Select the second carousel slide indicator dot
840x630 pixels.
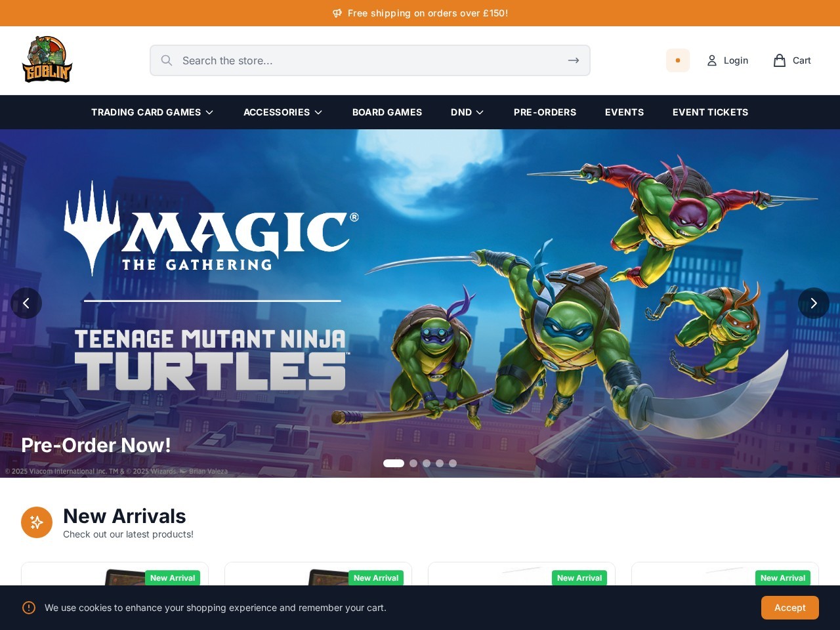[x=413, y=463]
